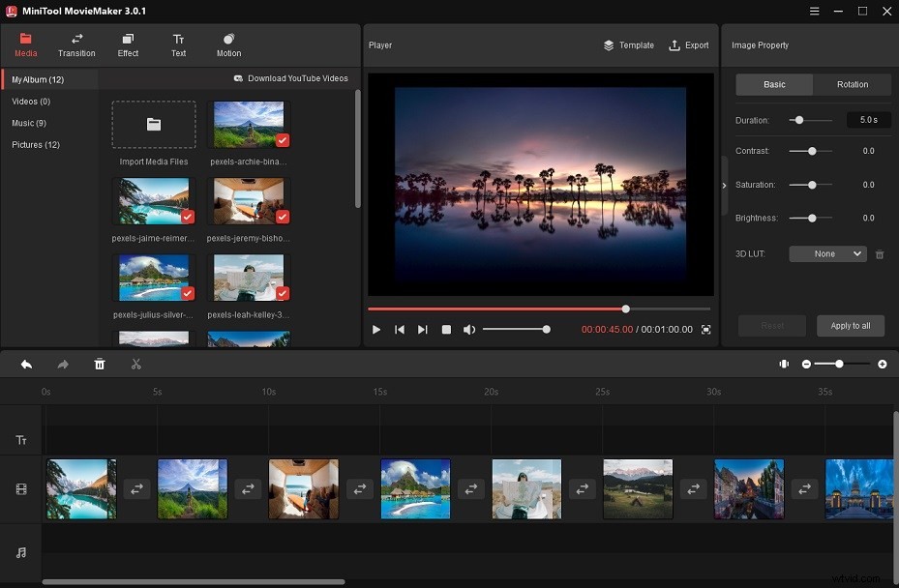Click the zoom to fit timeline icon

pyautogui.click(x=784, y=364)
